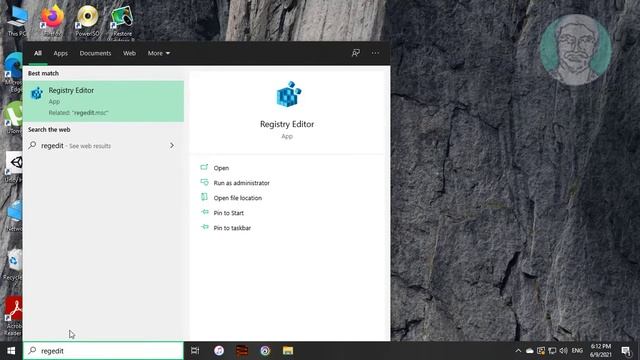Open the This PC desktop icon

pos(17,20)
